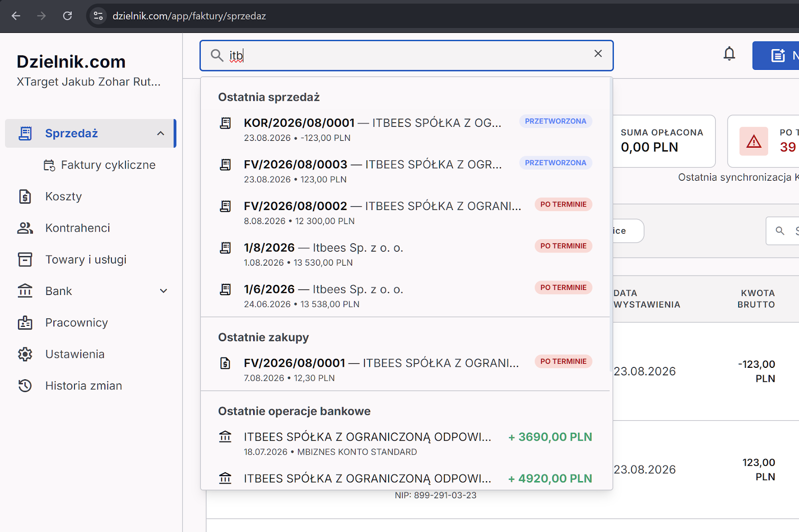Collapse the Sprzedaż menu chevron
799x532 pixels.
point(160,133)
